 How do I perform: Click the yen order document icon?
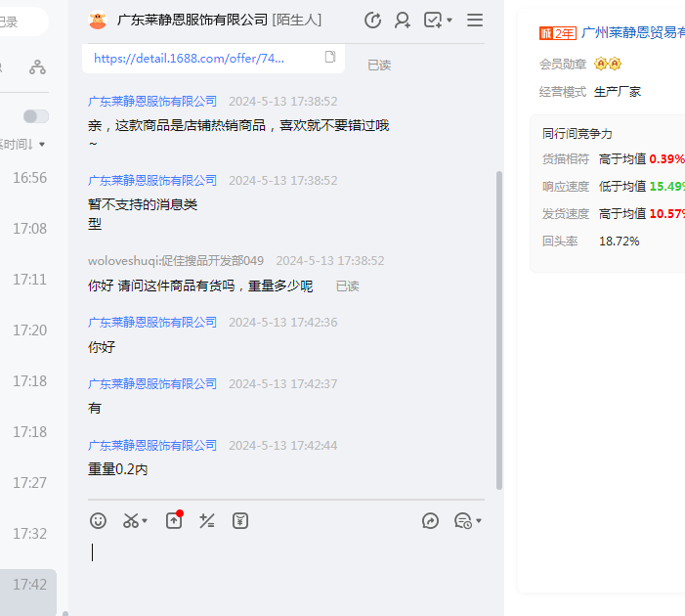coord(240,521)
